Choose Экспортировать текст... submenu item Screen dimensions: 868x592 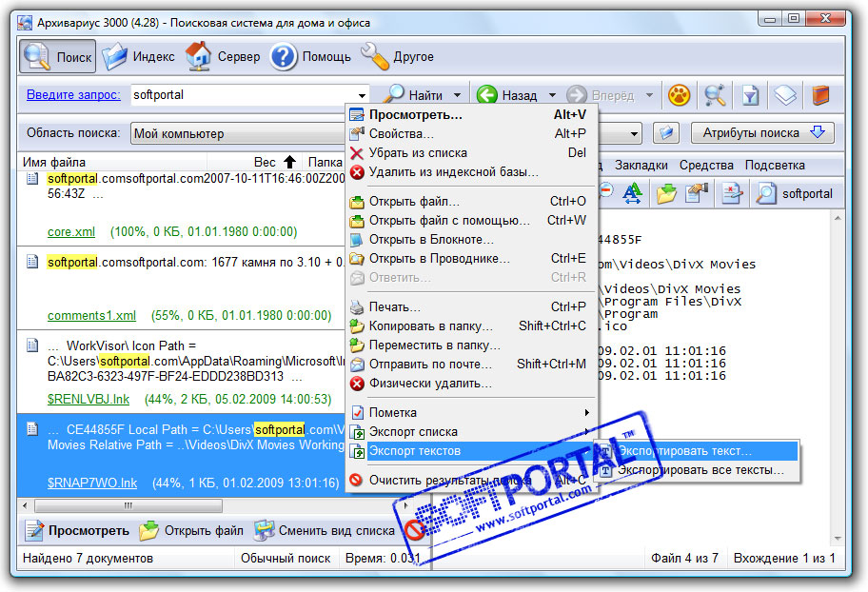698,451
